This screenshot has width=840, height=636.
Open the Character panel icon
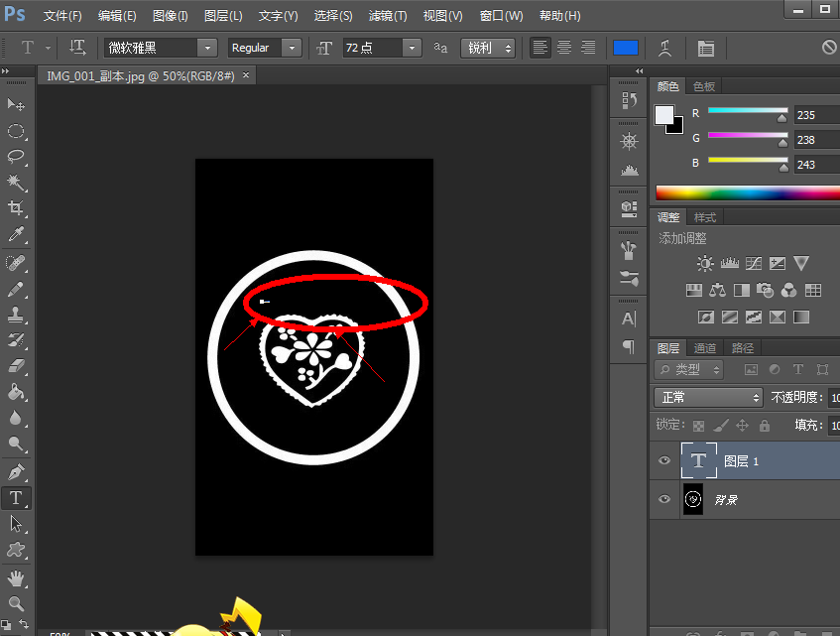pos(629,318)
